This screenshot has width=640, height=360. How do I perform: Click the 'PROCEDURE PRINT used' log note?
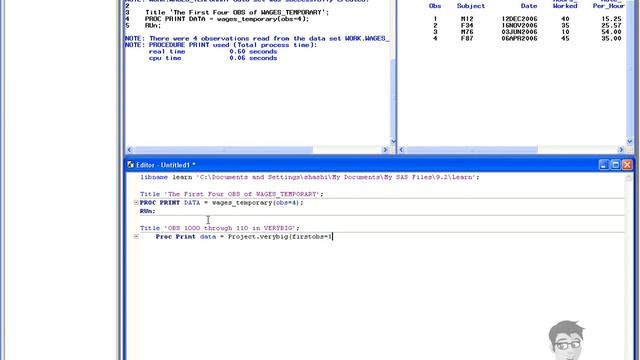[221, 45]
